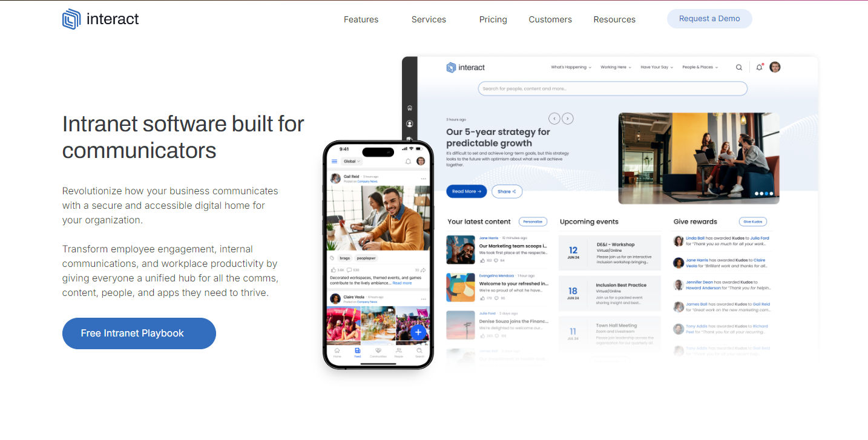Go to the previous slide with the left carousel arrow
The width and height of the screenshot is (868, 440).
(554, 119)
